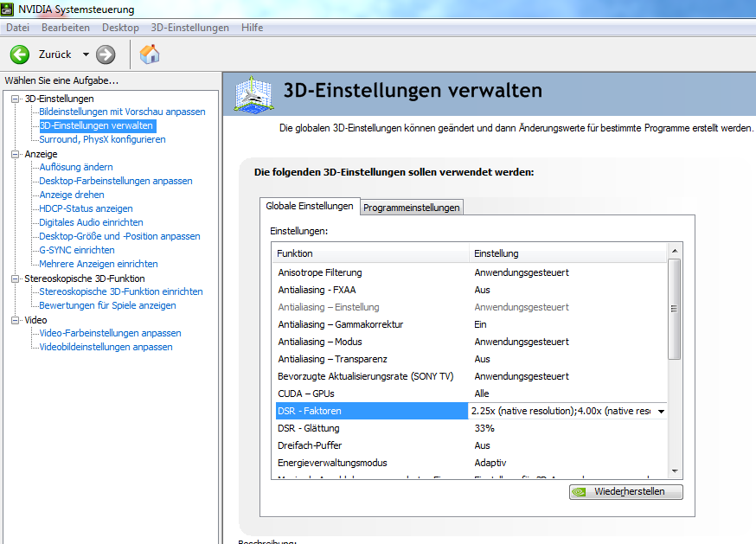Select the Antialiasing – Modus row

[x=470, y=342]
